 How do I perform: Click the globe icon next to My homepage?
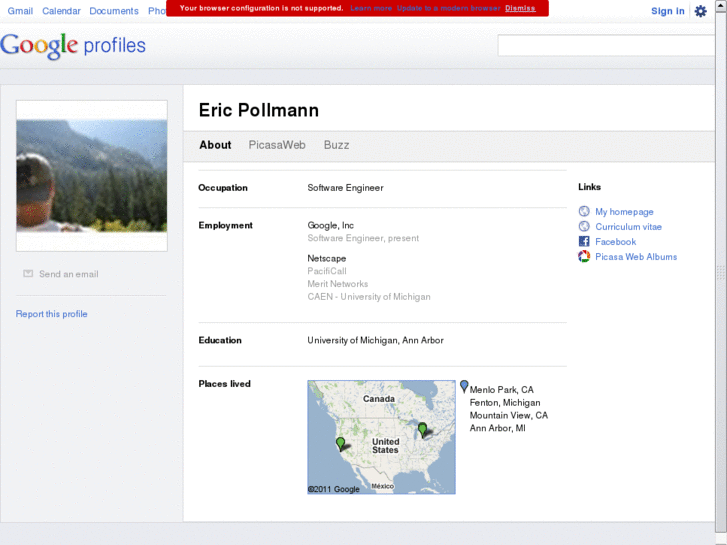tap(584, 212)
